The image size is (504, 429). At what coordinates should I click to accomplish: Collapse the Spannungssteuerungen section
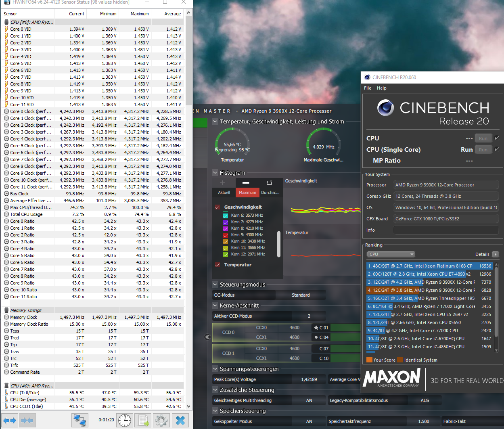click(x=215, y=369)
